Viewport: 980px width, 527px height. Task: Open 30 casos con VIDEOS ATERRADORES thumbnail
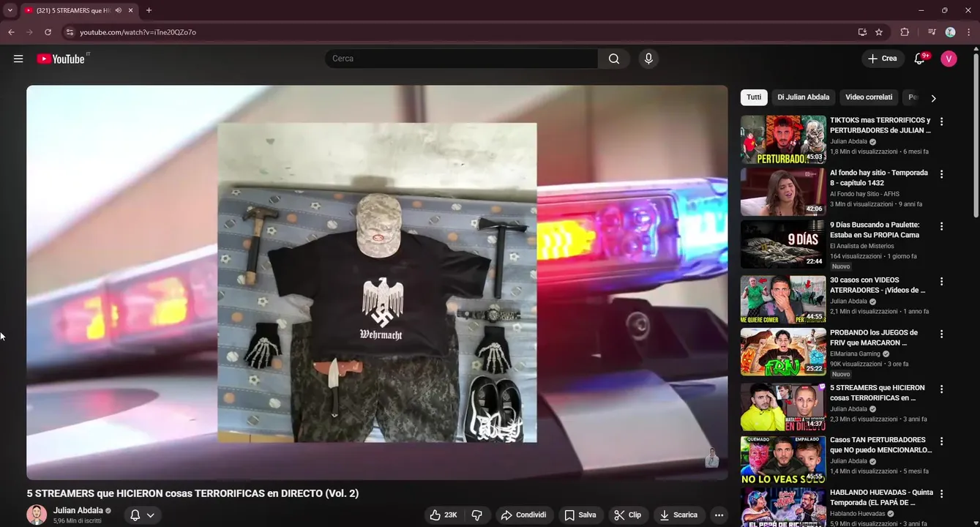[x=783, y=299]
